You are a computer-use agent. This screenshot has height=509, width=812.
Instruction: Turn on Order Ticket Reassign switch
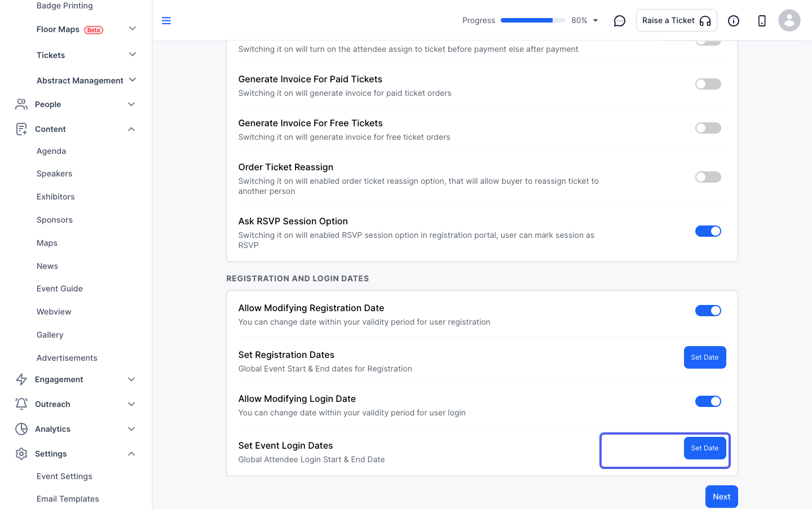pyautogui.click(x=708, y=177)
